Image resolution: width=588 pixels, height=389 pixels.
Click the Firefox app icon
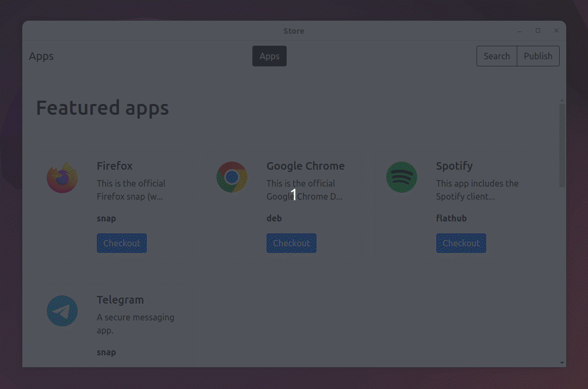pyautogui.click(x=62, y=177)
